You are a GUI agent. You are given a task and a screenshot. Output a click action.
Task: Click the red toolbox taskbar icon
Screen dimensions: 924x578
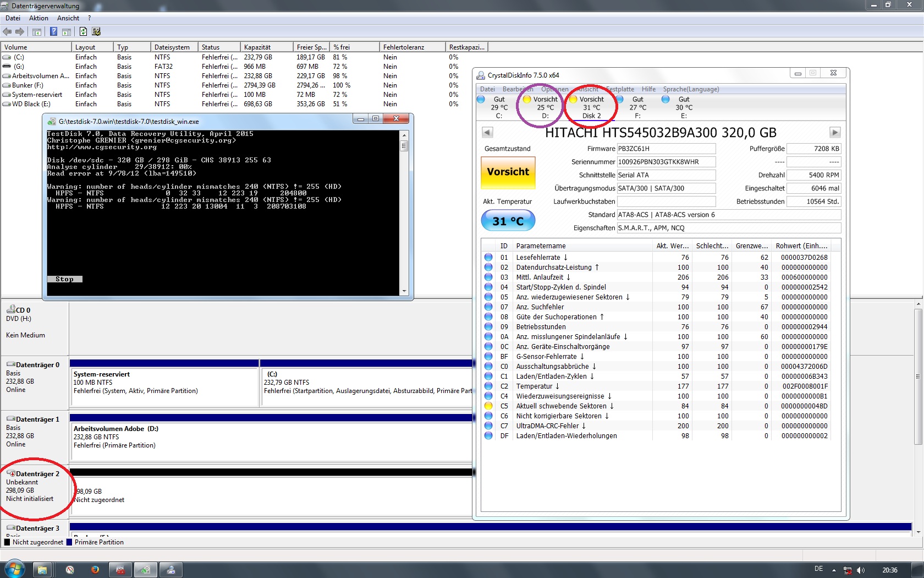[x=120, y=570]
